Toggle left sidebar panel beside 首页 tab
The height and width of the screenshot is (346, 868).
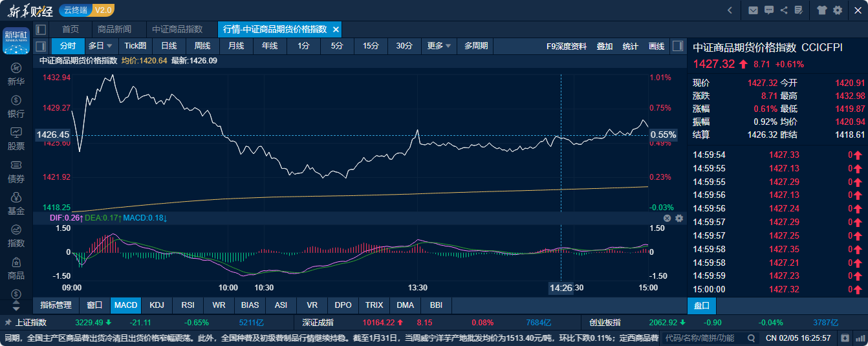(41, 30)
